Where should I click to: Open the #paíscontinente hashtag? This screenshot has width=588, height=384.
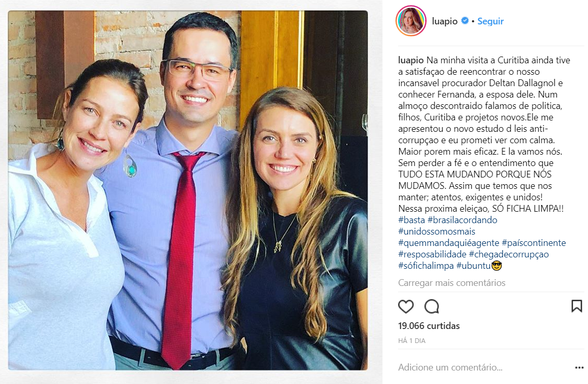pos(534,243)
